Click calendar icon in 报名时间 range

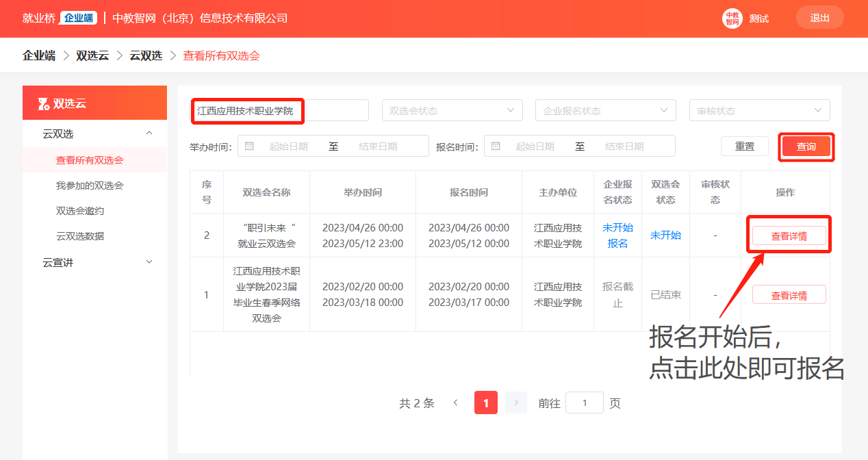496,146
